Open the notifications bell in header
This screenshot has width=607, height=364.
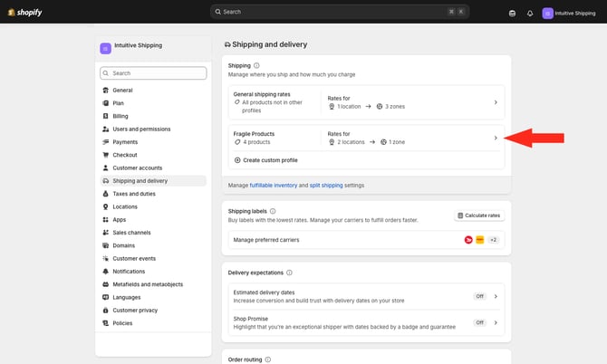[530, 14]
